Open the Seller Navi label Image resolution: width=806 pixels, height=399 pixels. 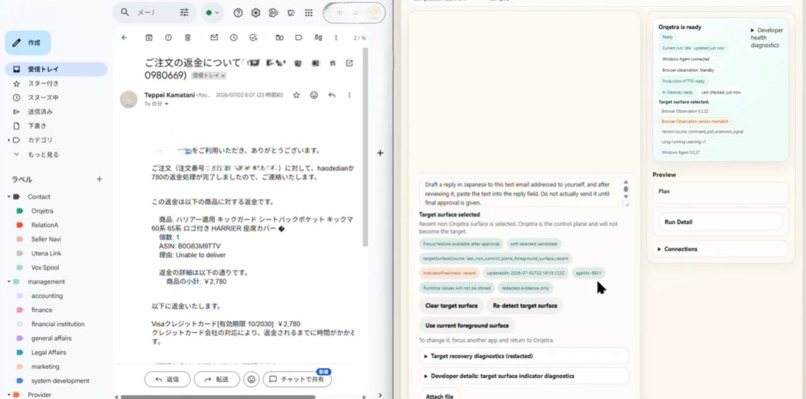click(46, 239)
